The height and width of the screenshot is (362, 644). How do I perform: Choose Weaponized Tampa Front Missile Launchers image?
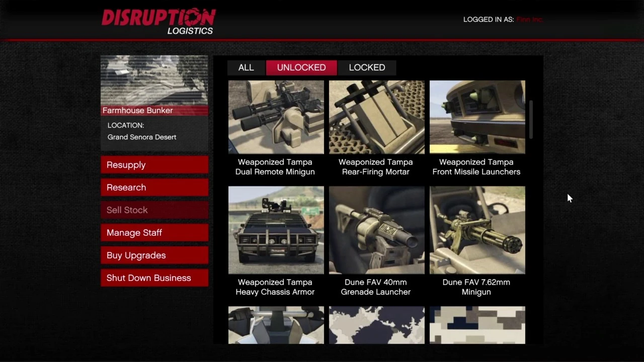pos(477,117)
